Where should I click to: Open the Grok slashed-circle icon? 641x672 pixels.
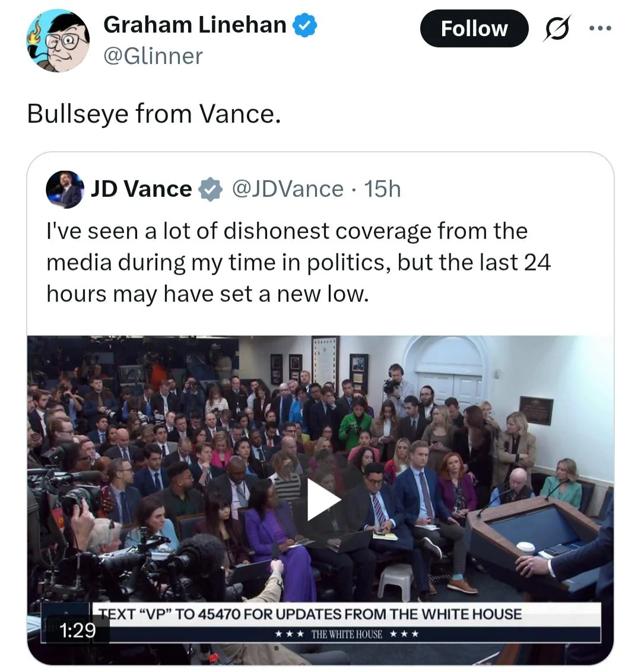tap(556, 28)
